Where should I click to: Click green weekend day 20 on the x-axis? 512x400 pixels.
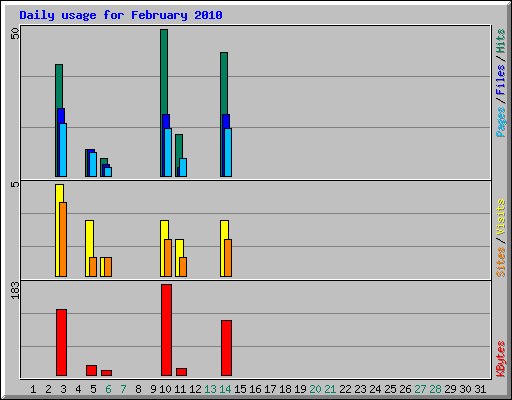click(315, 389)
